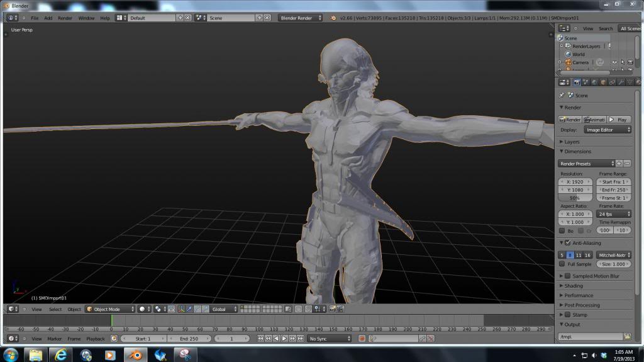Click the resolution percentage 50% slider

pyautogui.click(x=575, y=198)
